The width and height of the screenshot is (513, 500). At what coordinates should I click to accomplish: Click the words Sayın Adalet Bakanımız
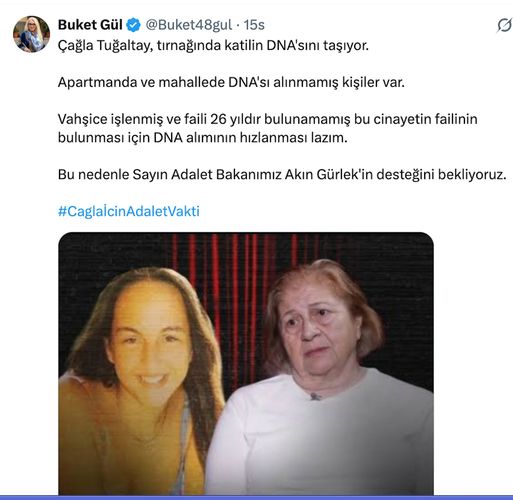click(207, 174)
